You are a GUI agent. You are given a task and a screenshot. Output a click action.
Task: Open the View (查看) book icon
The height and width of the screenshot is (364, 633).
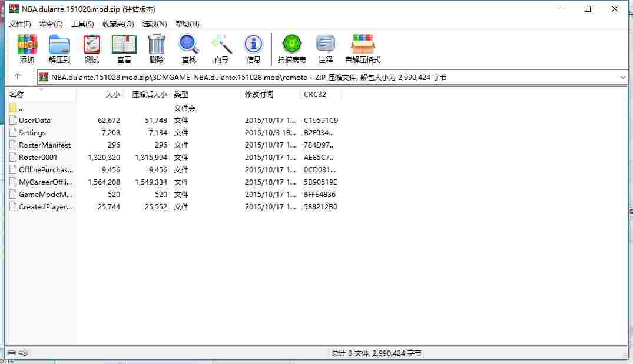click(124, 44)
